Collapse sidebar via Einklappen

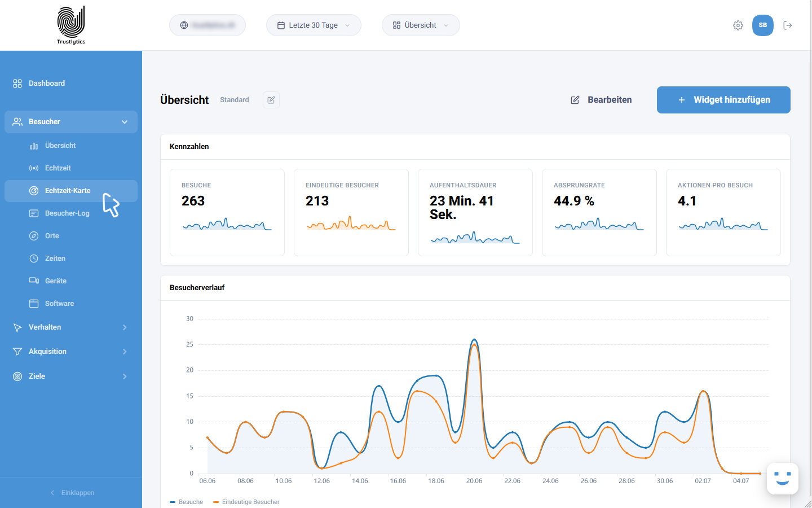[71, 493]
